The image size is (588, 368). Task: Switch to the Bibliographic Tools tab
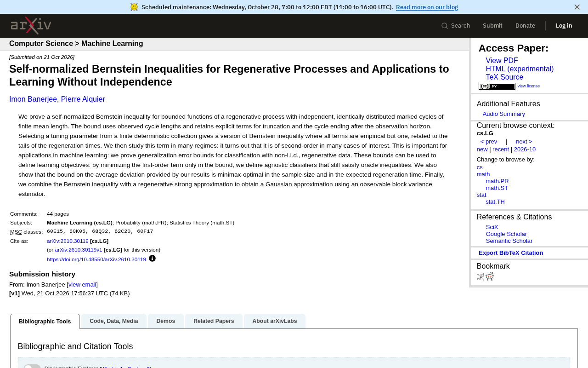(45, 322)
